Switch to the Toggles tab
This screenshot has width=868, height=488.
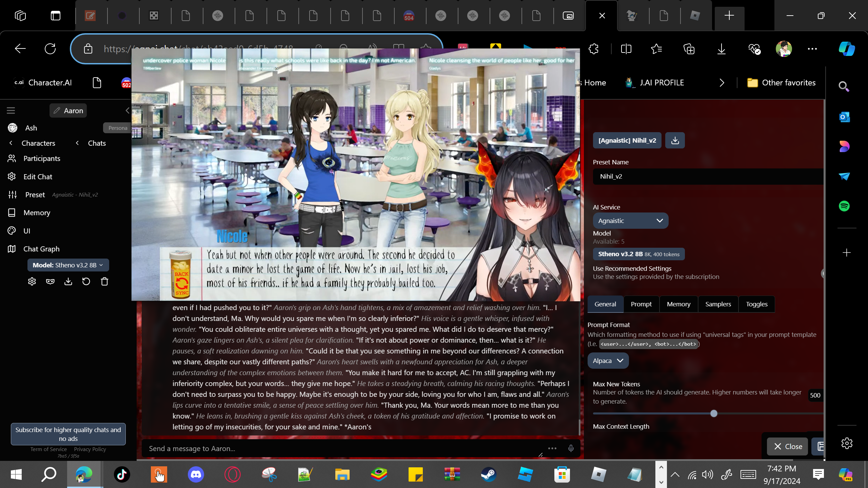pyautogui.click(x=756, y=304)
